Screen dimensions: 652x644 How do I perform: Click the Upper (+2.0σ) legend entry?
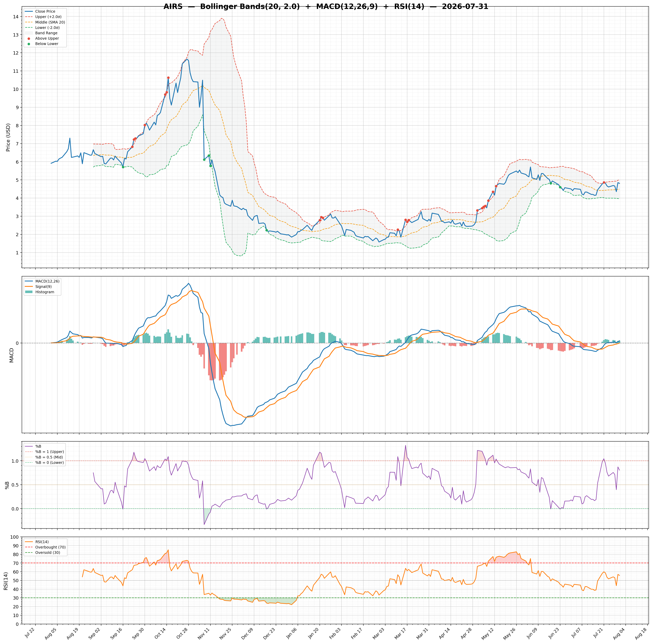(43, 17)
